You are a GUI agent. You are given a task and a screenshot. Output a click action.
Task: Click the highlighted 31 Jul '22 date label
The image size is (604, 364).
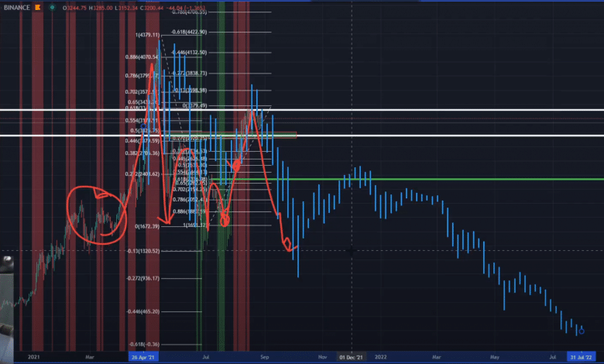click(581, 357)
